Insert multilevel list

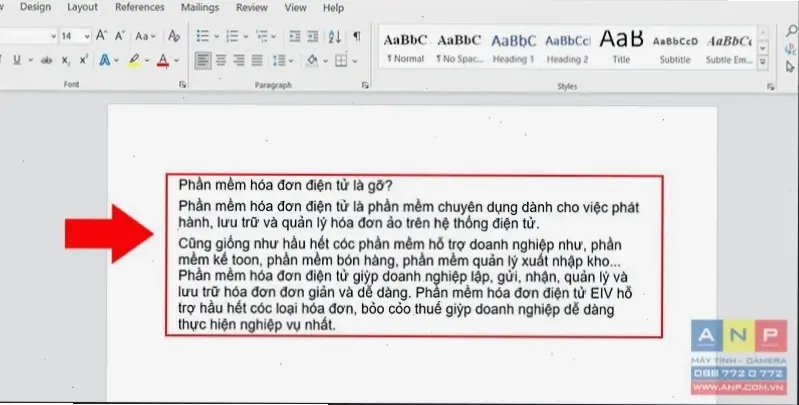[262, 36]
